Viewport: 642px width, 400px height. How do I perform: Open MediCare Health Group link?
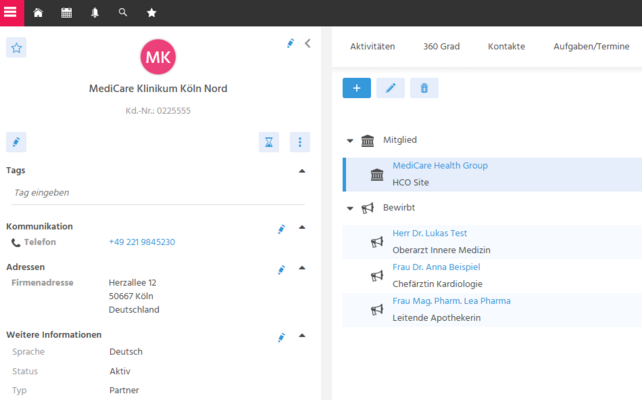click(x=440, y=166)
